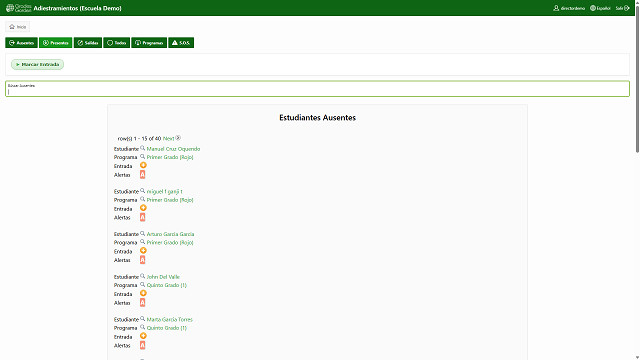
Task: Open student John Del Valle
Action: point(163,277)
